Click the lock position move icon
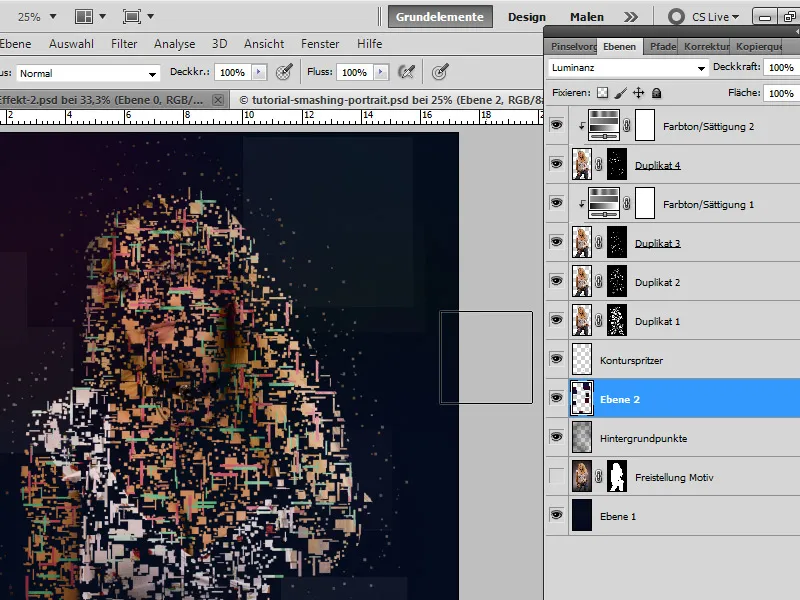800x600 pixels. tap(639, 92)
